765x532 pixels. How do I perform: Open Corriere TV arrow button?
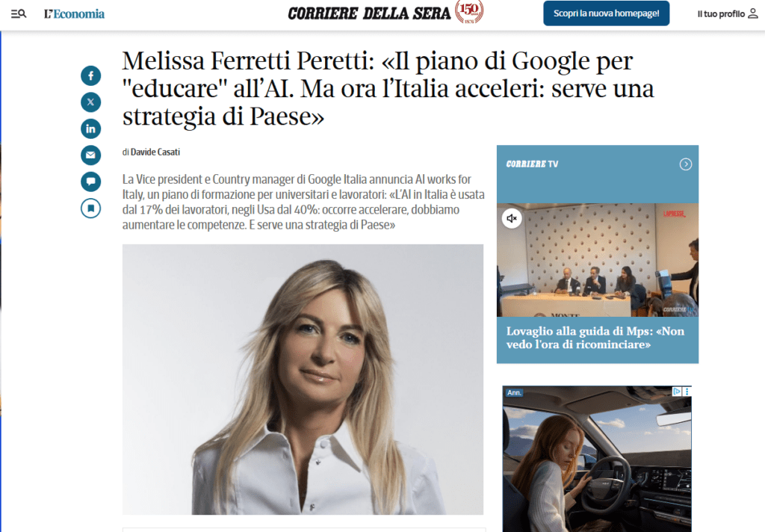[x=686, y=164]
